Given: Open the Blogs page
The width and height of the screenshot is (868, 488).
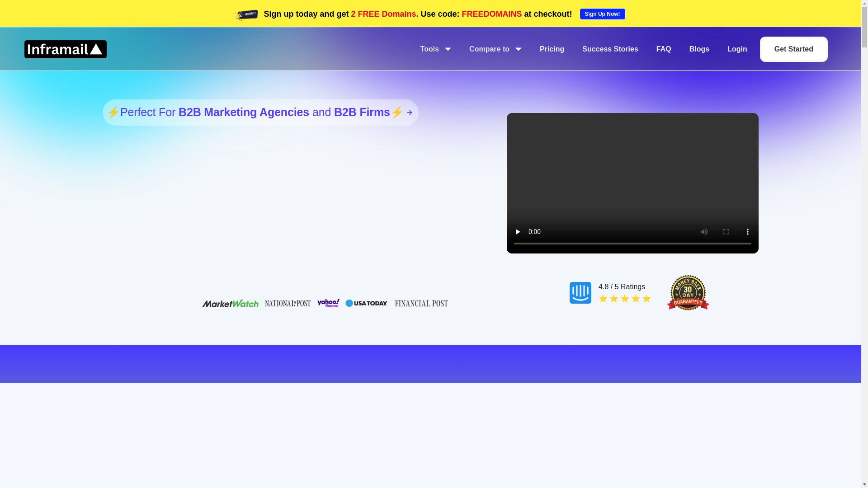Looking at the screenshot, I should coord(699,49).
